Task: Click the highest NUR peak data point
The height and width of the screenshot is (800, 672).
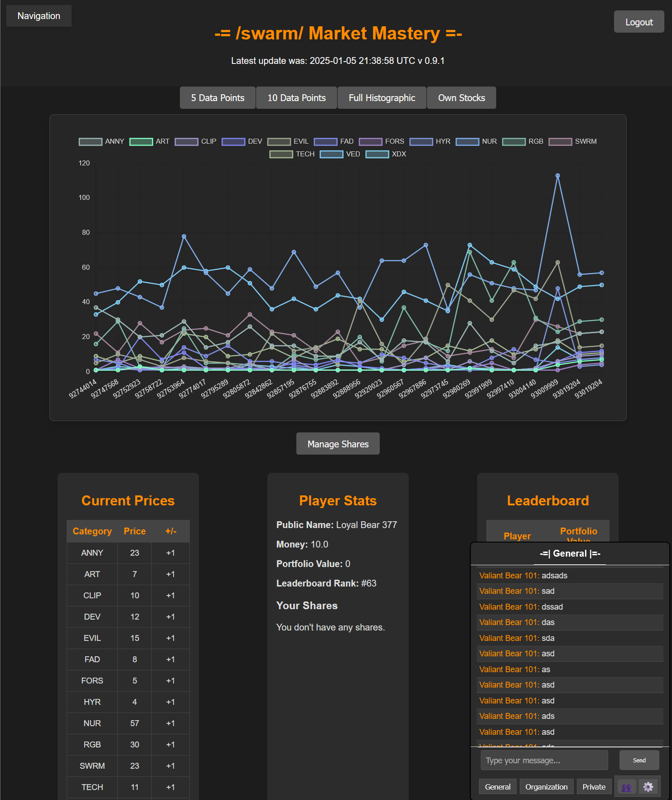Action: 557,175
